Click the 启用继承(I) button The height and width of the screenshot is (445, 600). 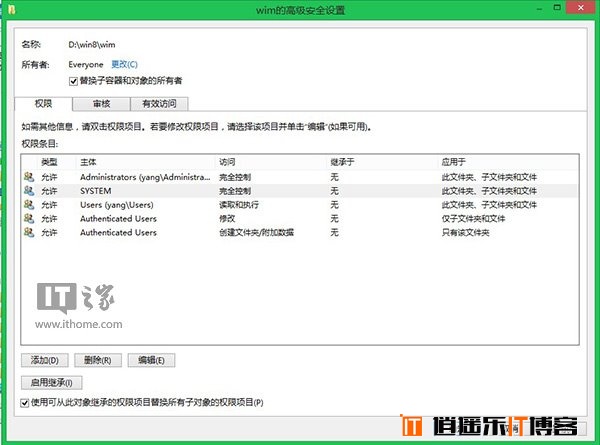[52, 383]
